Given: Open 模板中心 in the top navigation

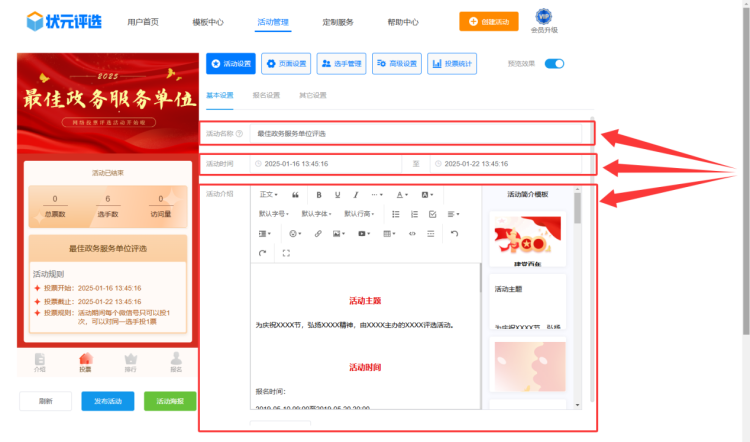Looking at the screenshot, I should 208,21.
